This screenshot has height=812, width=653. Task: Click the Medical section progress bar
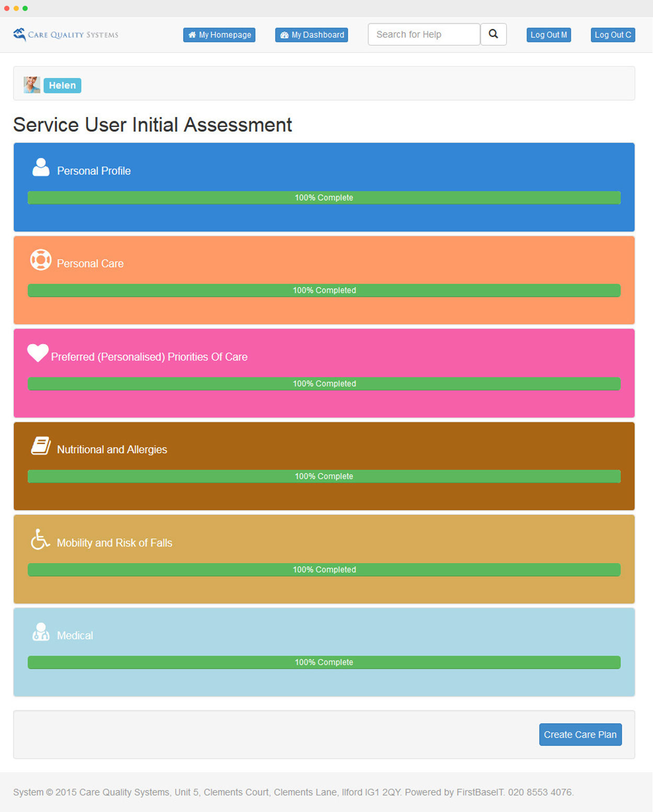pos(324,662)
